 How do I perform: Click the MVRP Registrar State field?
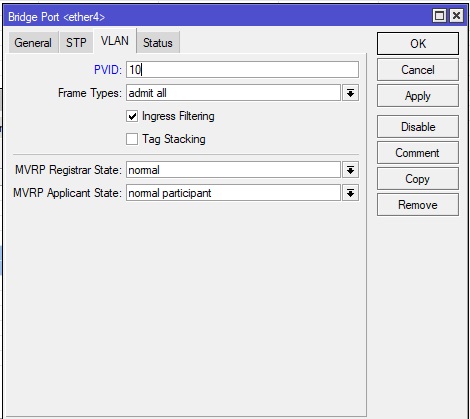coord(233,170)
